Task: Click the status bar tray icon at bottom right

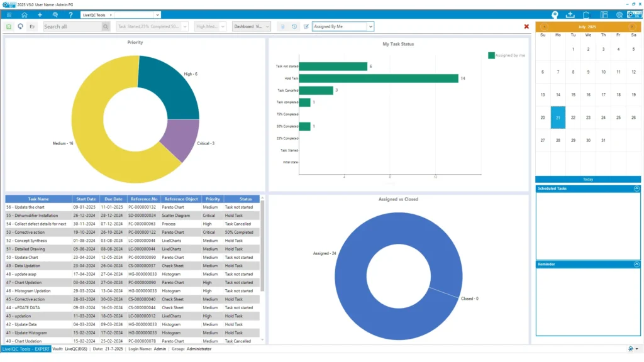Action: (x=631, y=349)
